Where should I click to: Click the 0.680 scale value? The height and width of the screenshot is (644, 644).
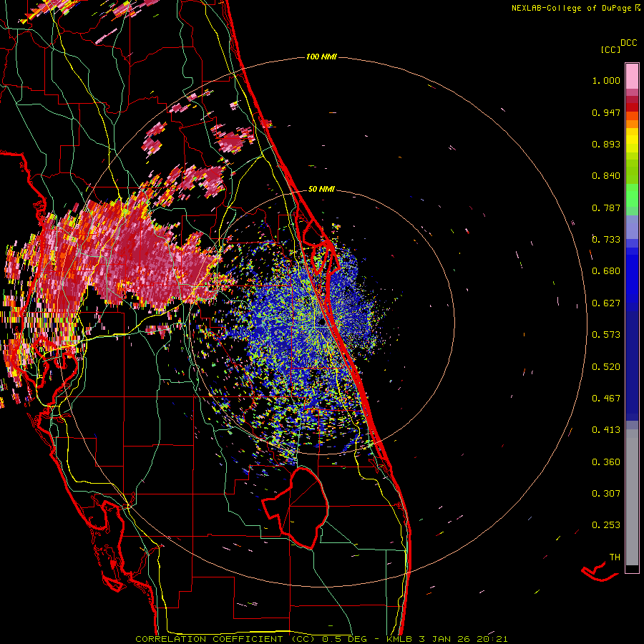[606, 271]
